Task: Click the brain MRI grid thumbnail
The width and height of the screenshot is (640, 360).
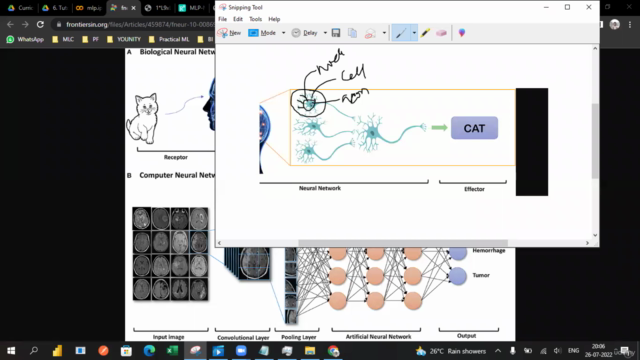Action: [x=170, y=254]
